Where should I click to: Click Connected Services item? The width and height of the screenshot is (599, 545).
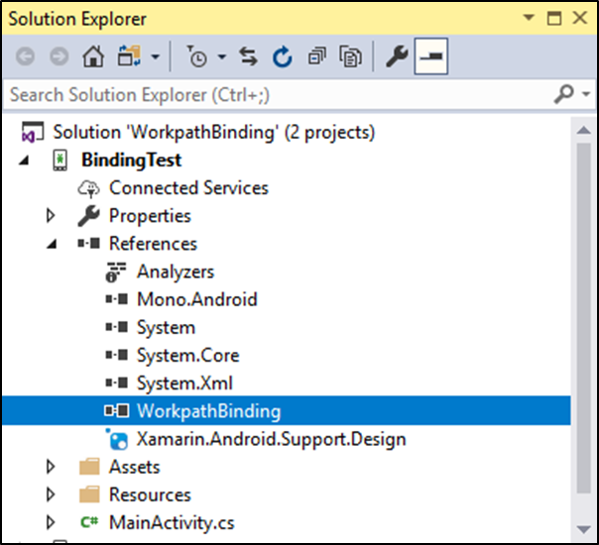click(x=189, y=188)
